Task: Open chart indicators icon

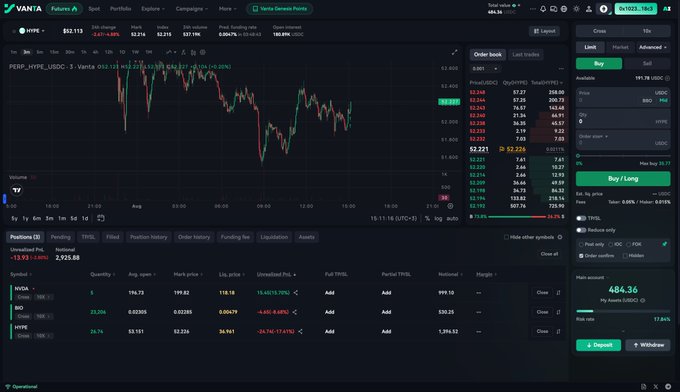Action: coord(183,52)
